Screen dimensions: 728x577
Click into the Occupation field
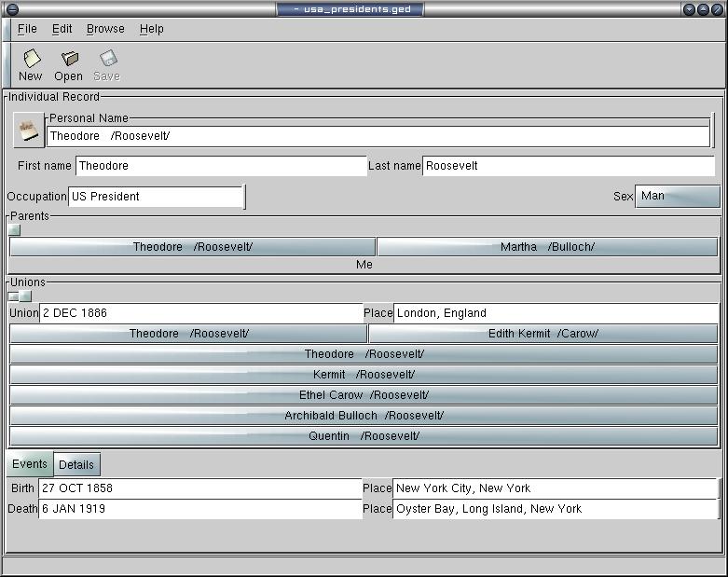(x=155, y=197)
